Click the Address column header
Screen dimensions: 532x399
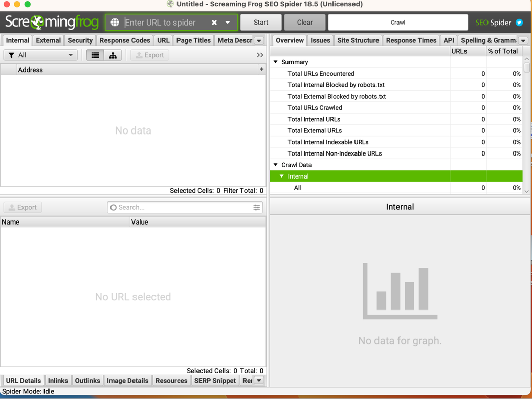tap(138, 70)
